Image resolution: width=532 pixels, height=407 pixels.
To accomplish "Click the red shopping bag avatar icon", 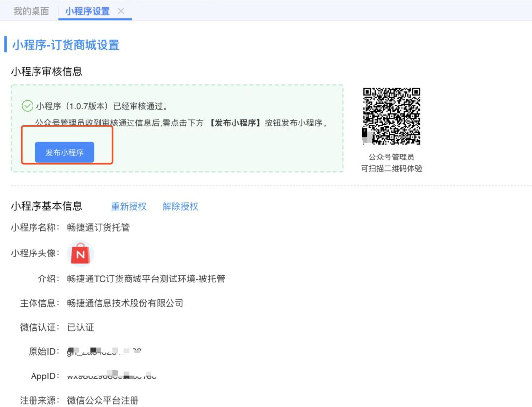I will point(80,253).
